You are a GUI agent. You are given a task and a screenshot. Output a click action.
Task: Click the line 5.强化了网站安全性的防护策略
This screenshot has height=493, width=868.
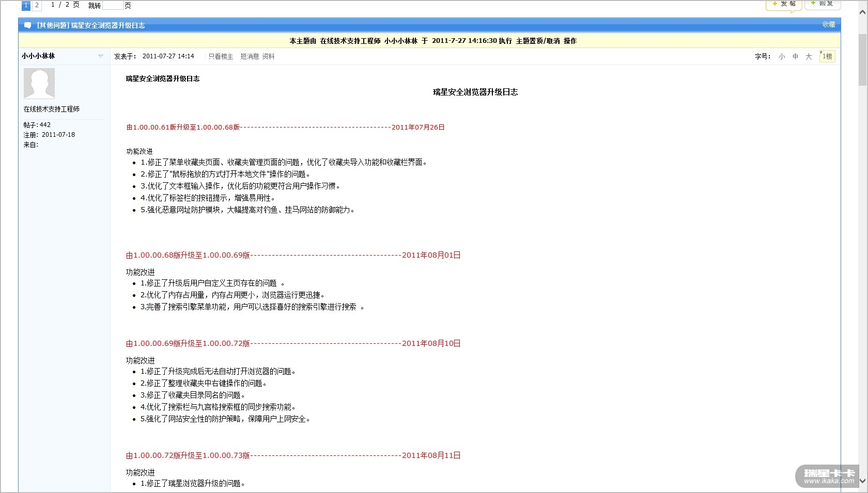pyautogui.click(x=226, y=419)
